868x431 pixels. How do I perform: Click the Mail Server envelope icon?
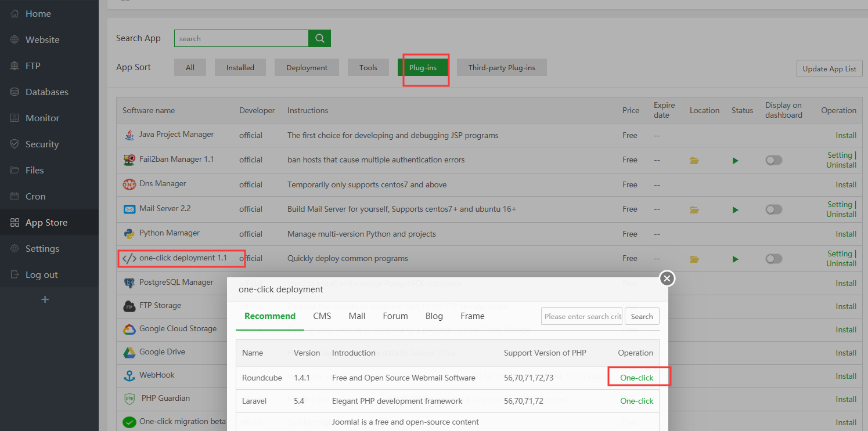(129, 209)
